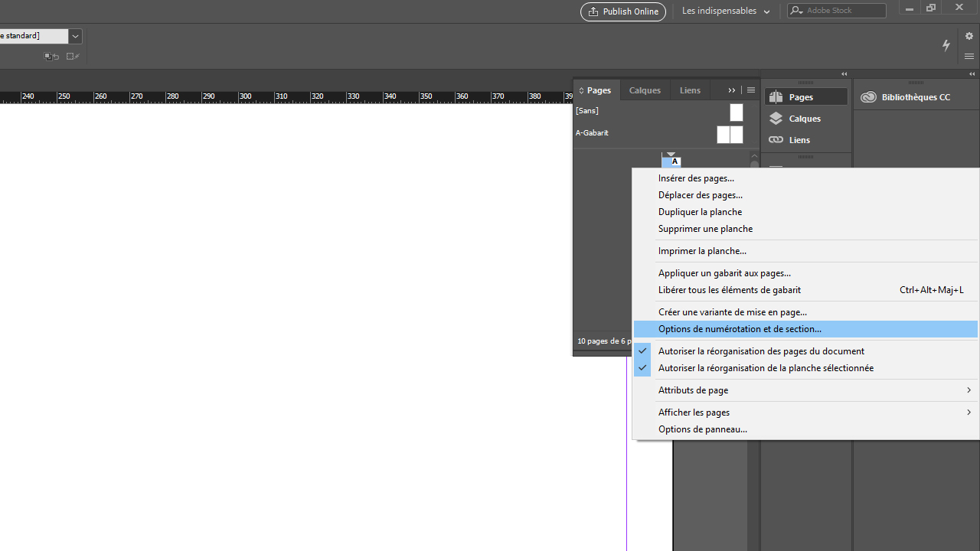This screenshot has height=551, width=980.
Task: Click the [Sans] master label
Action: coord(587,111)
